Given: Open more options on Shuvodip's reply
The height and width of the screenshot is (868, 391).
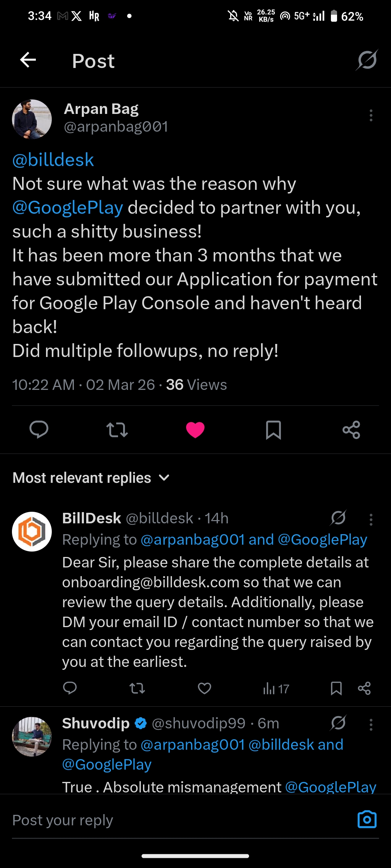Looking at the screenshot, I should click(x=371, y=725).
